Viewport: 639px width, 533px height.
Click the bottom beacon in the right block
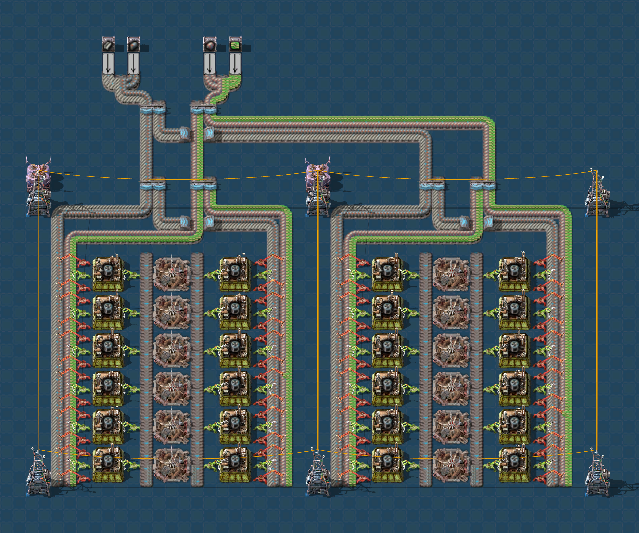tap(451, 464)
